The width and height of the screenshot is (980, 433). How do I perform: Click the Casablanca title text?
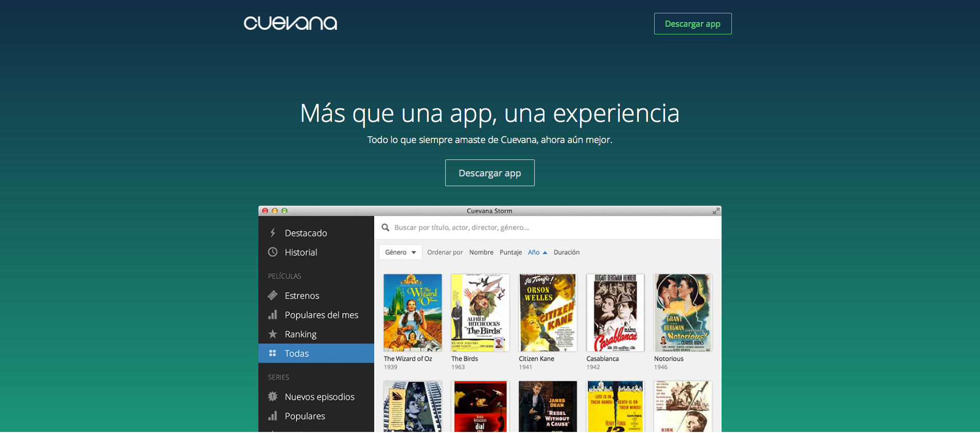pyautogui.click(x=603, y=358)
